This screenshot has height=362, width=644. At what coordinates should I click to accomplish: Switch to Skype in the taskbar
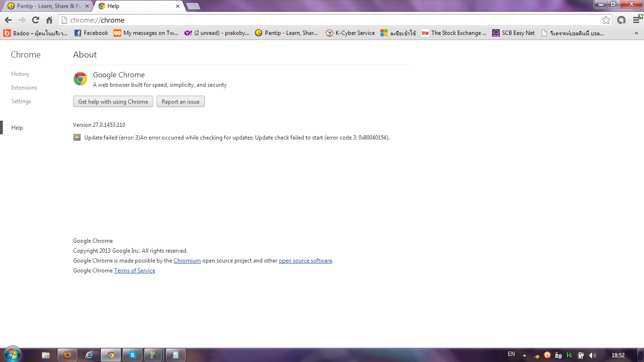pos(132,355)
